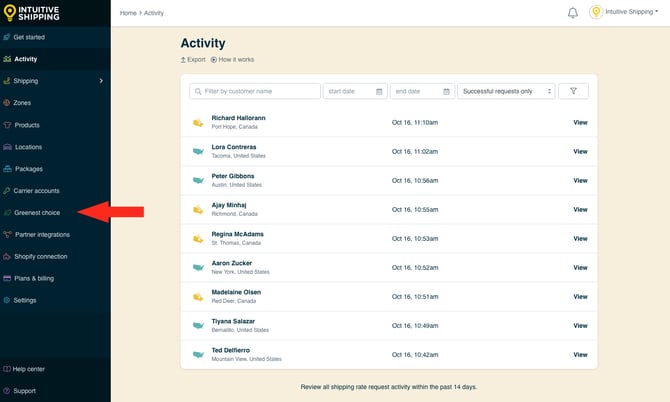The image size is (670, 402).
Task: Click the Intuitive Shipping logo
Action: point(31,13)
